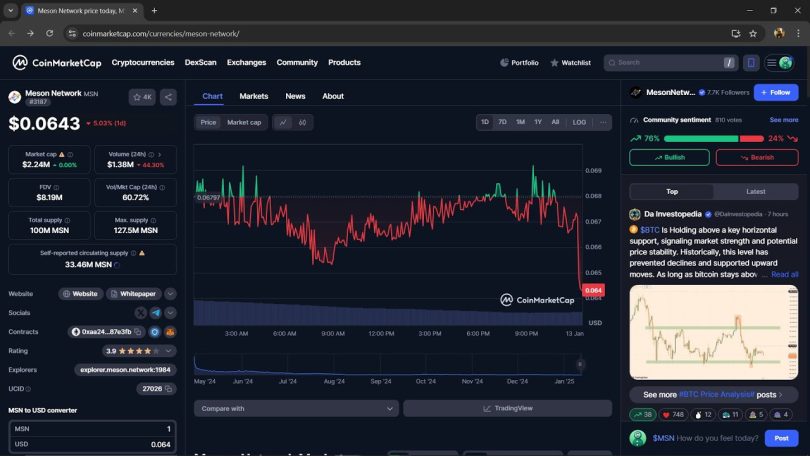The height and width of the screenshot is (456, 810).
Task: Click the heart reaction with 748
Action: 673,415
